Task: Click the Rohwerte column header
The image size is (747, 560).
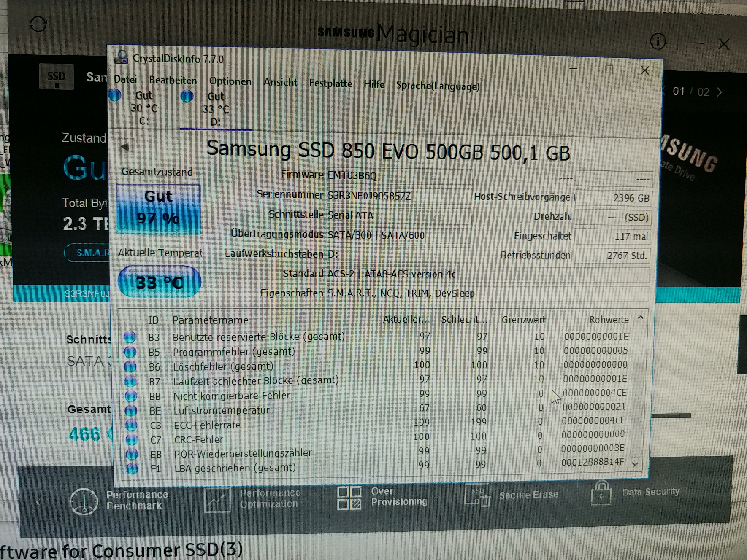Action: coord(609,320)
